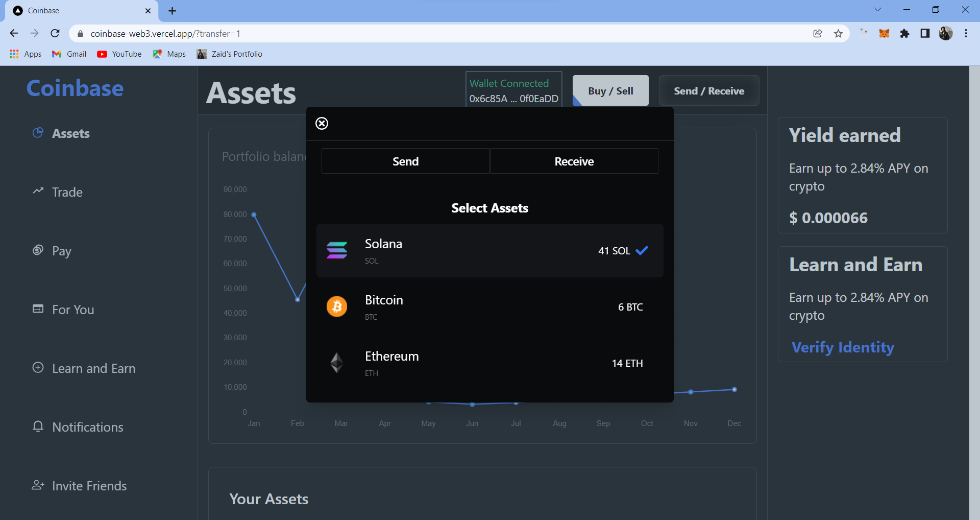Go forward with the forward arrow
This screenshot has height=520, width=980.
click(34, 34)
